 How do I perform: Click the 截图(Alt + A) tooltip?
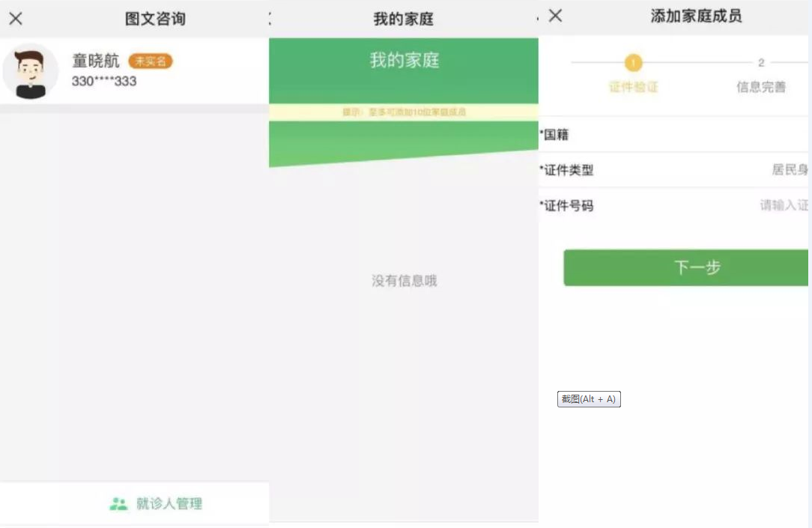[x=589, y=399]
